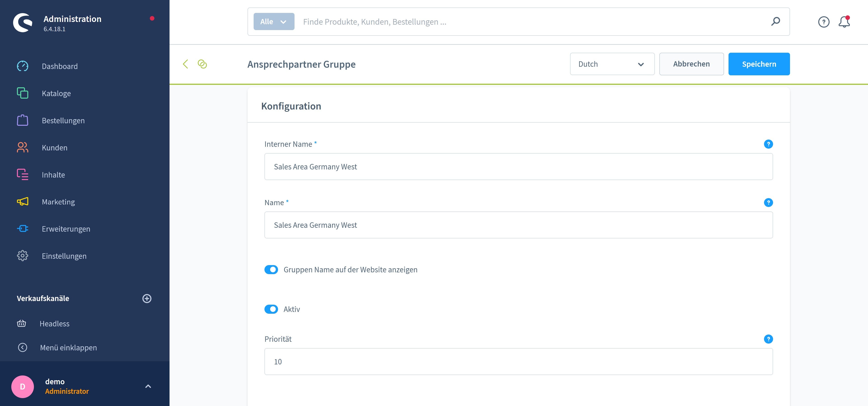Click the Inhalte content icon
868x406 pixels.
click(23, 174)
